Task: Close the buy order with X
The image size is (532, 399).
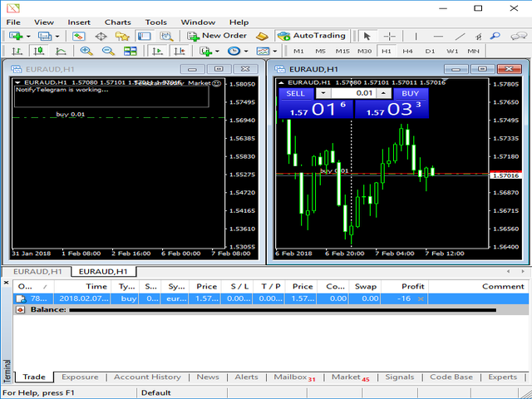Action: click(x=421, y=298)
